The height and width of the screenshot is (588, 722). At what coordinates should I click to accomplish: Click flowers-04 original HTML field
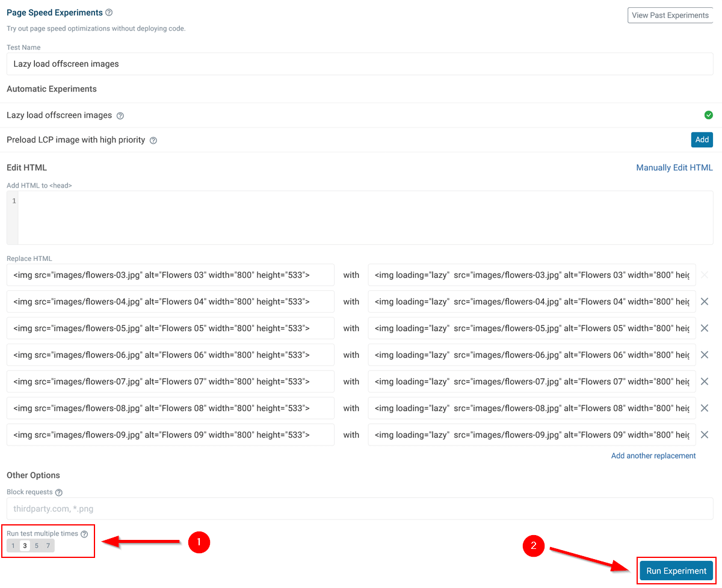click(170, 302)
